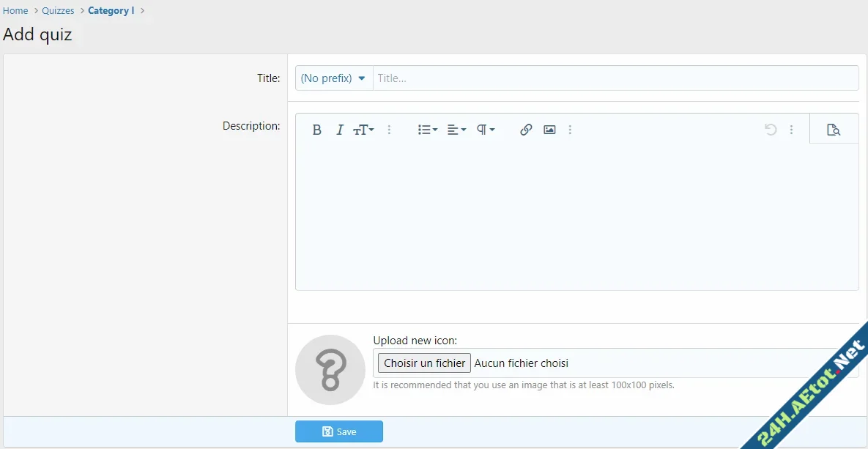Open extra editor options beside undo
The height and width of the screenshot is (449, 868).
pyautogui.click(x=792, y=130)
